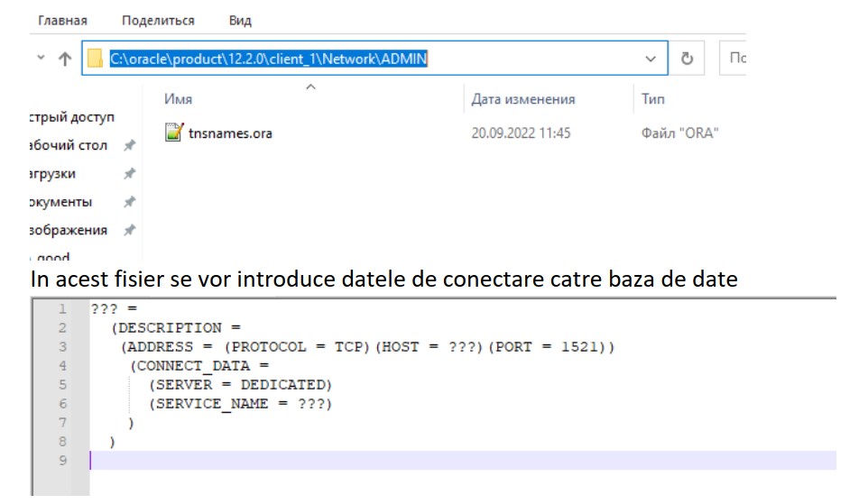Click the pin icon next to desktop item
The height and width of the screenshot is (504, 868).
tap(130, 145)
